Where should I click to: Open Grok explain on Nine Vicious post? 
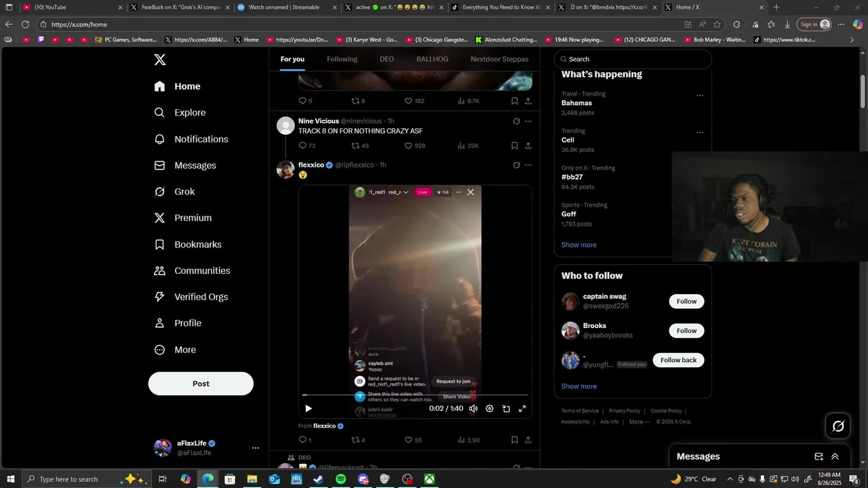516,121
